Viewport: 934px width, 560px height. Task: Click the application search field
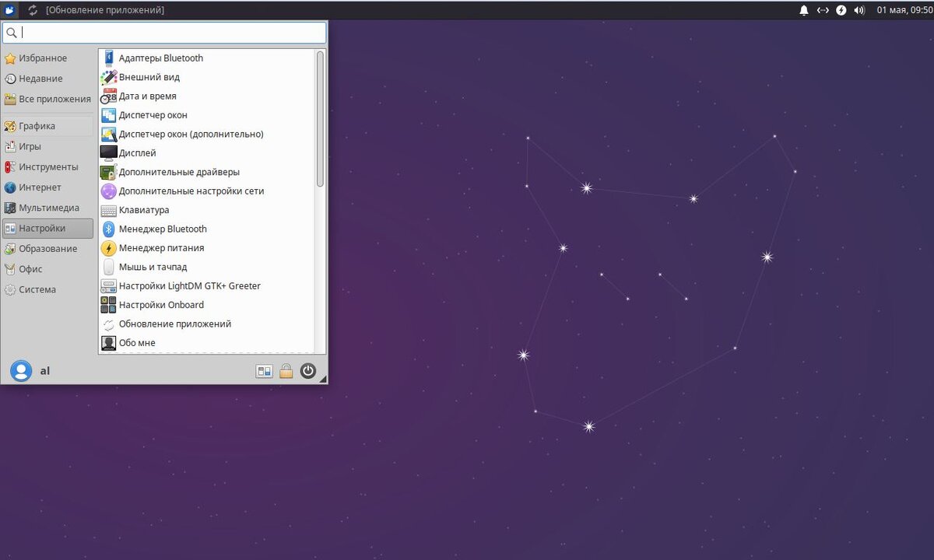pos(163,33)
